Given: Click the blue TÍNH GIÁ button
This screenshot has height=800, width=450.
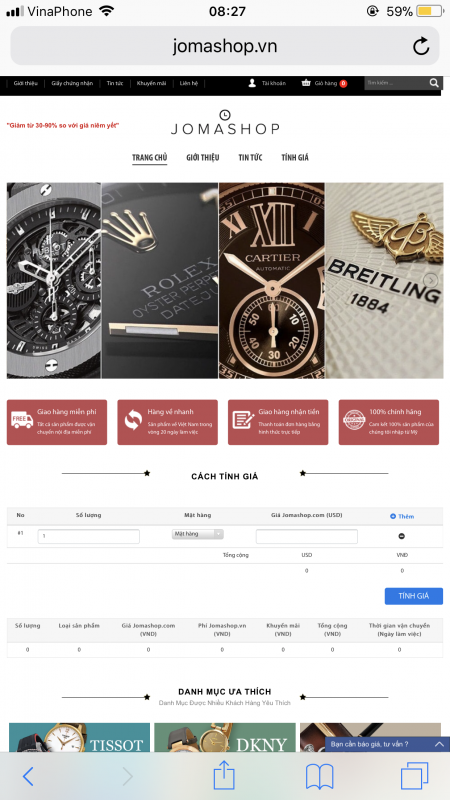Looking at the screenshot, I should click(413, 596).
